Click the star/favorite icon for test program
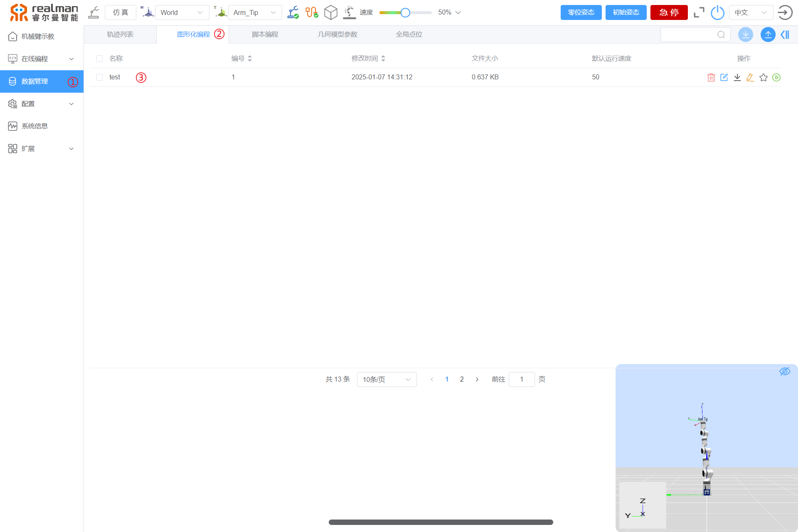 [x=763, y=77]
